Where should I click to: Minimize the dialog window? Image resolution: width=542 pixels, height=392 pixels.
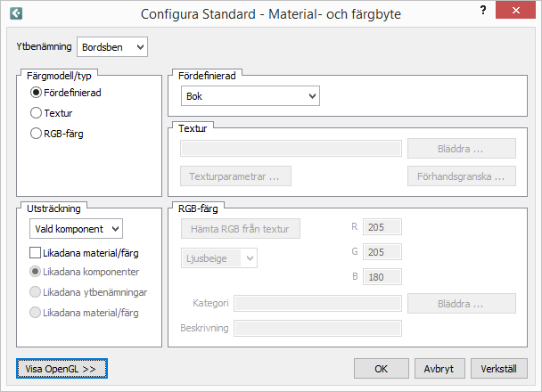point(482,12)
